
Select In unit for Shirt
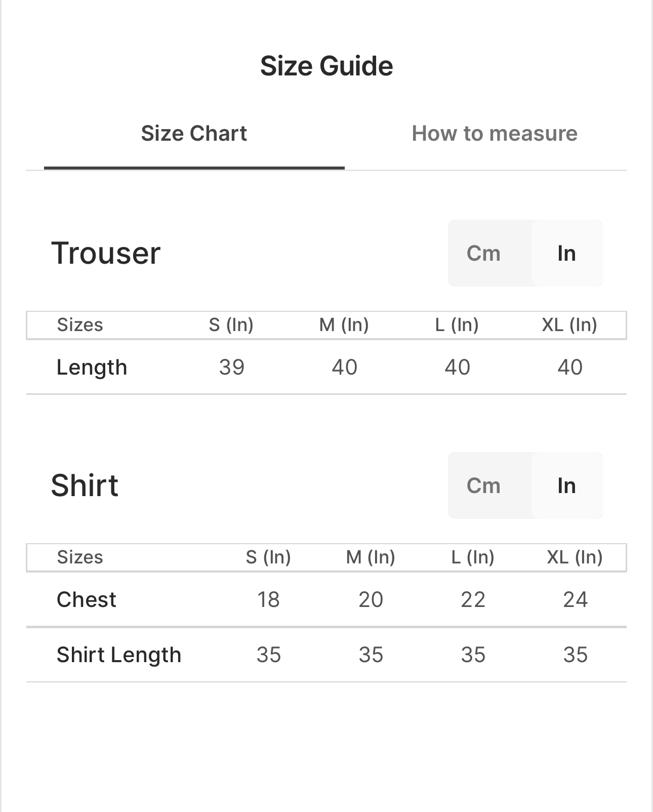pos(566,485)
